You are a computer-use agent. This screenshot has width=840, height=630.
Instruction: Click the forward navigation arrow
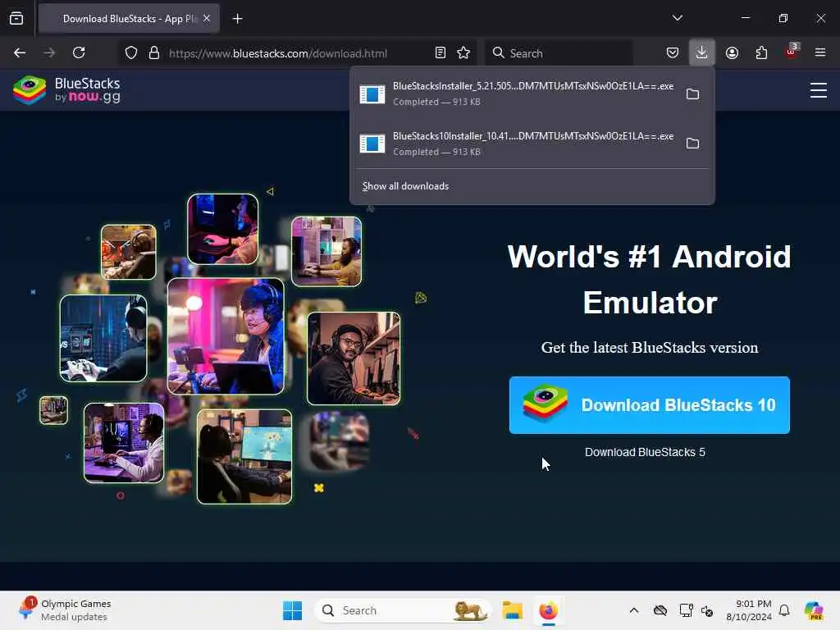click(49, 52)
